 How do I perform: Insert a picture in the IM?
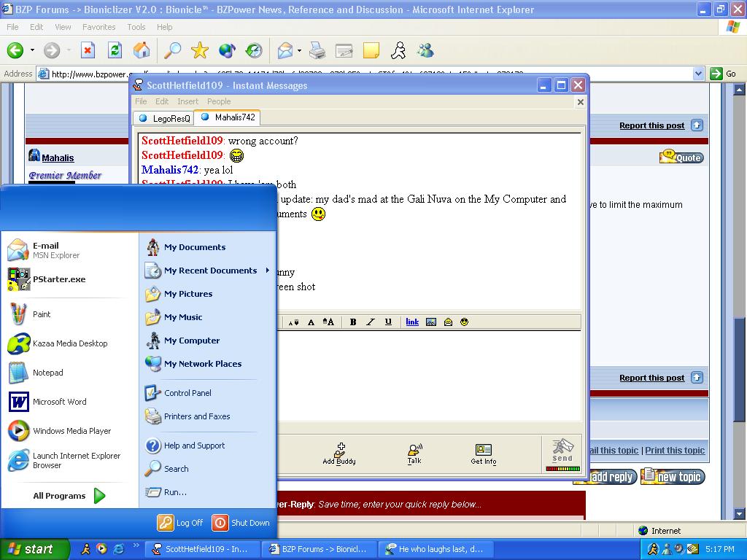(x=430, y=322)
